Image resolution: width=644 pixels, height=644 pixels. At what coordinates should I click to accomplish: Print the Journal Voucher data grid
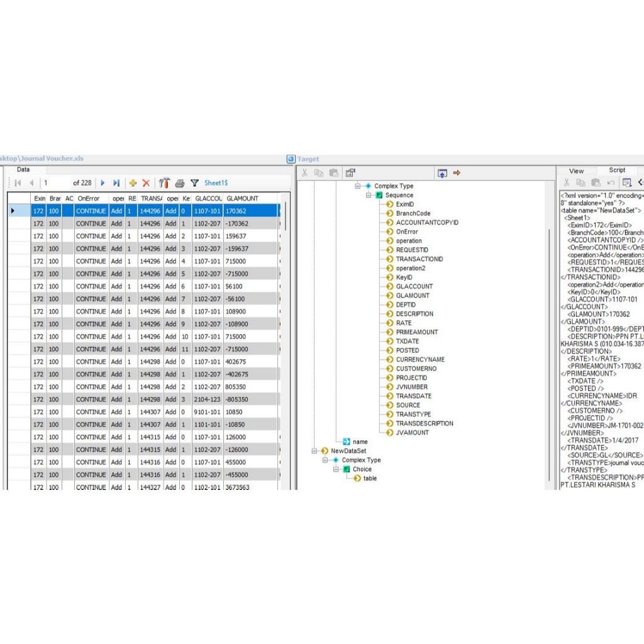(179, 183)
